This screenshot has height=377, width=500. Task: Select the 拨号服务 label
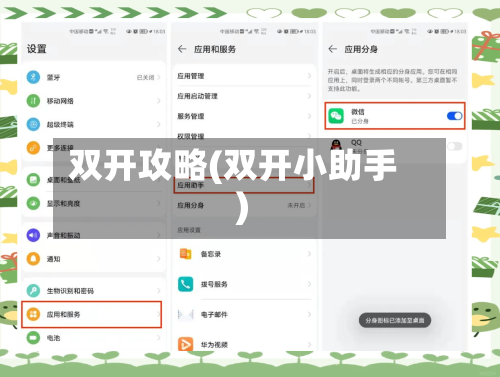[214, 284]
